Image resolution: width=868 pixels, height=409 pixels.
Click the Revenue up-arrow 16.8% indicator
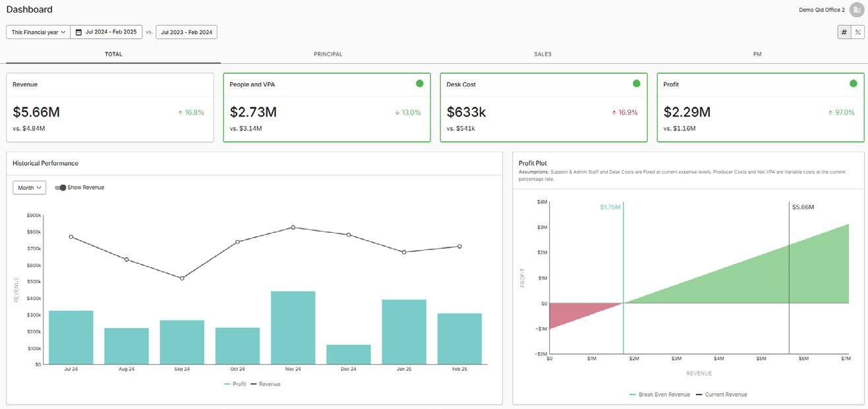190,112
